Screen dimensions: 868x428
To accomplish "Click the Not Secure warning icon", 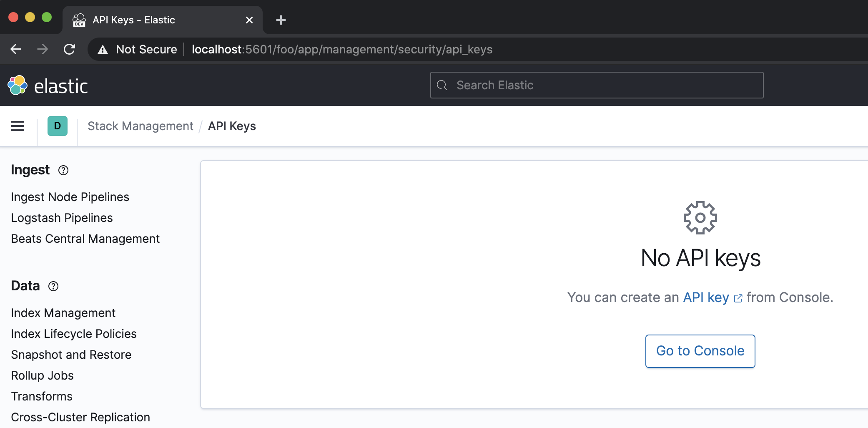I will point(103,50).
